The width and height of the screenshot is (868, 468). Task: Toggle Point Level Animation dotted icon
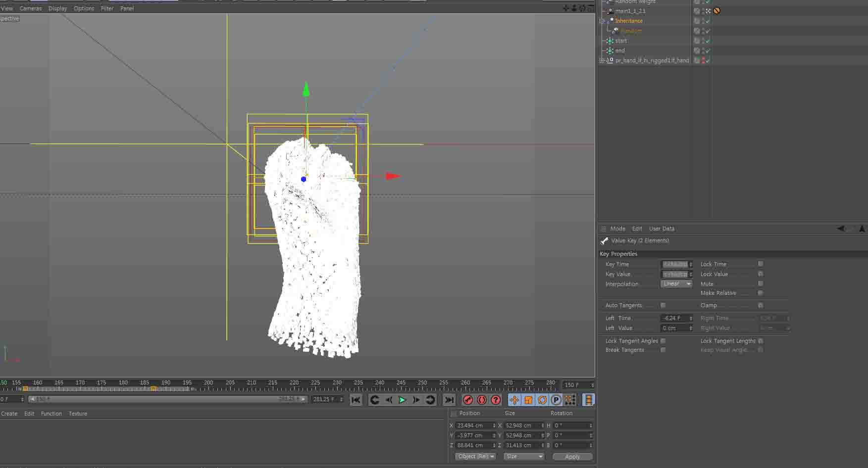(570, 400)
